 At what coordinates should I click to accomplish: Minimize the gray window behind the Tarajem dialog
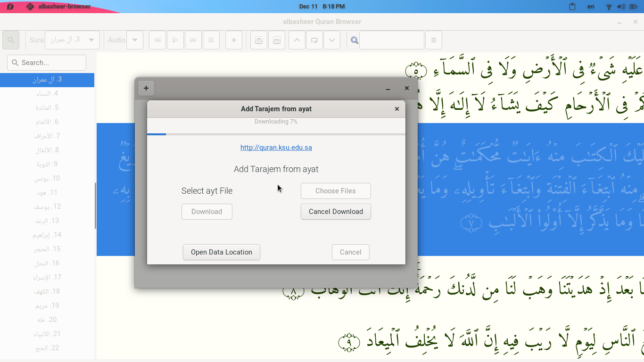tap(388, 89)
